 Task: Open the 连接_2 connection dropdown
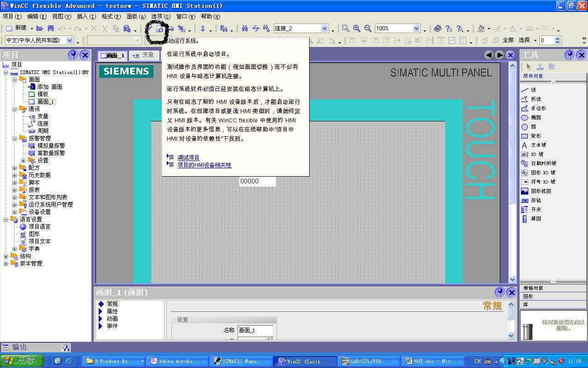point(324,29)
